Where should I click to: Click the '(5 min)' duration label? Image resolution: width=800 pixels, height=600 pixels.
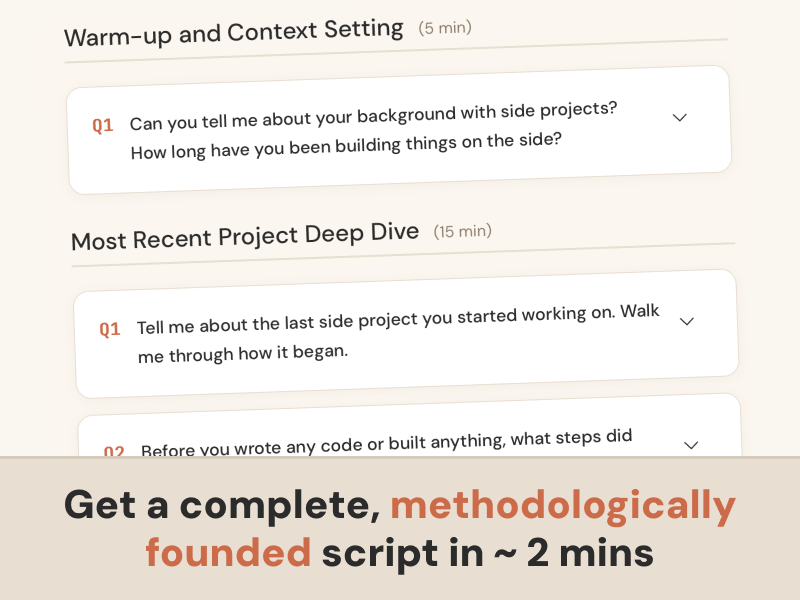tap(444, 28)
